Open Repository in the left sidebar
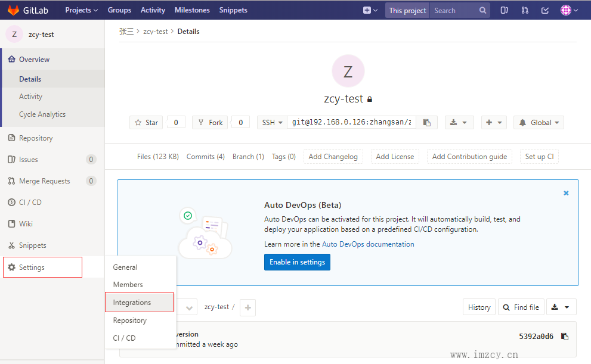591x364 pixels. click(x=36, y=138)
